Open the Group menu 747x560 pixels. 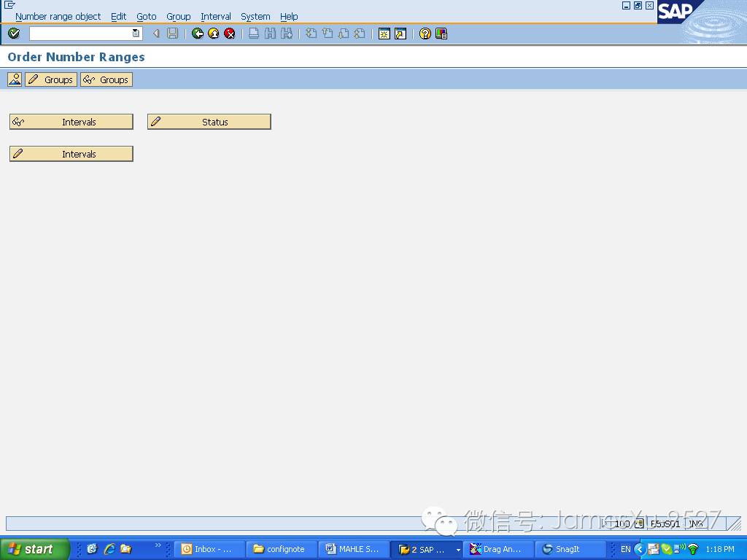pos(179,17)
